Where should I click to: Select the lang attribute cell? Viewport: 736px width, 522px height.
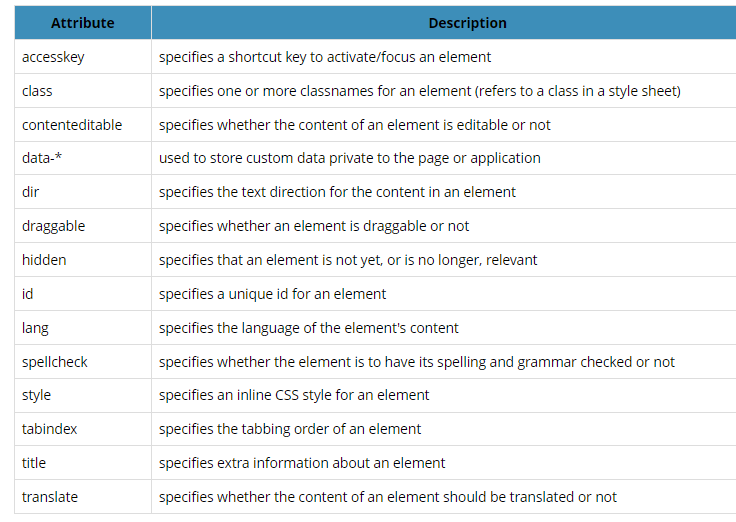point(35,328)
